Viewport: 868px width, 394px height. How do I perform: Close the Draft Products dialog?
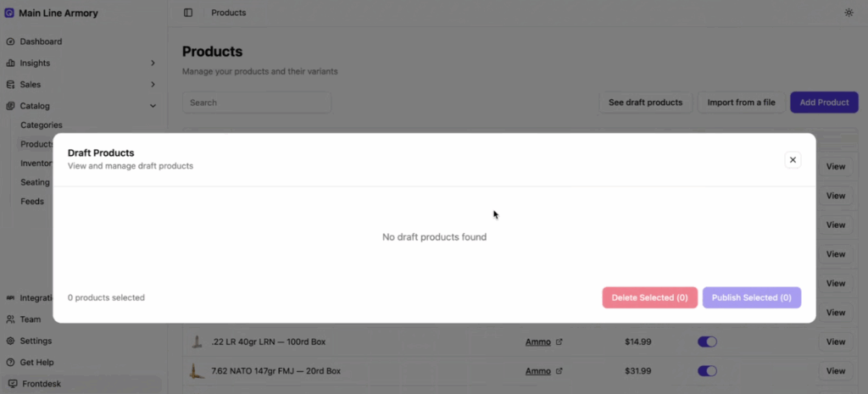[793, 159]
